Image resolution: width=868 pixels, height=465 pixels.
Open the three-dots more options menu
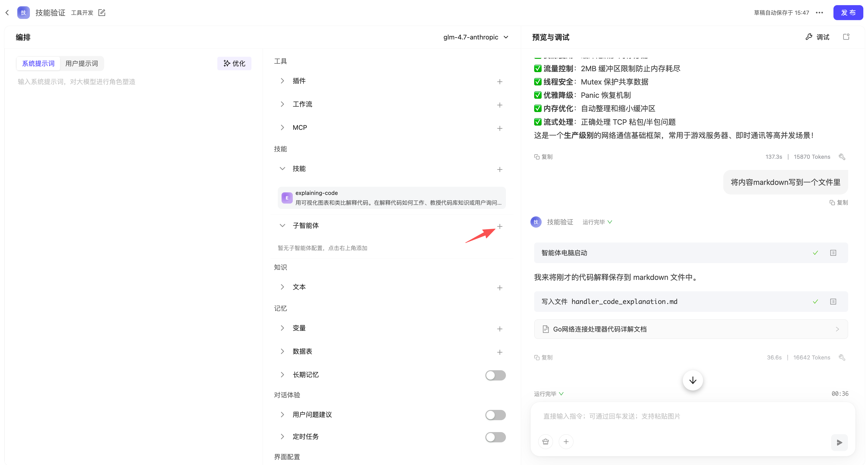point(819,13)
